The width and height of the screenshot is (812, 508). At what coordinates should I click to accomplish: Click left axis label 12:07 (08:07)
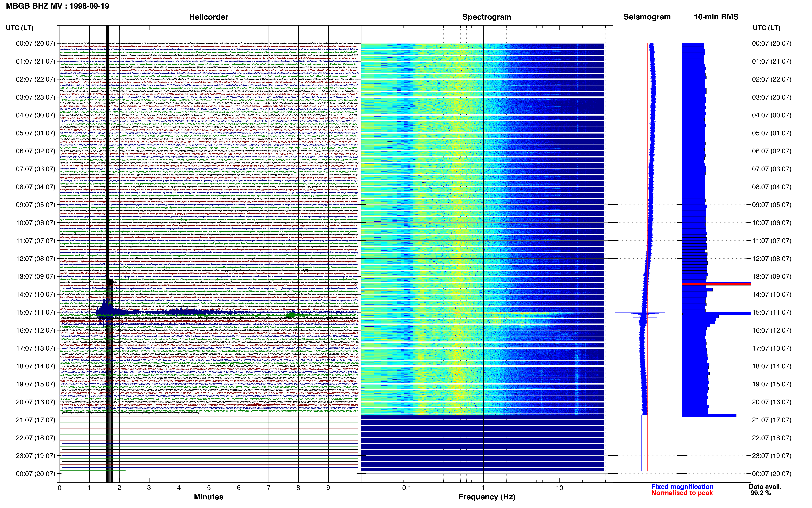pyautogui.click(x=36, y=259)
